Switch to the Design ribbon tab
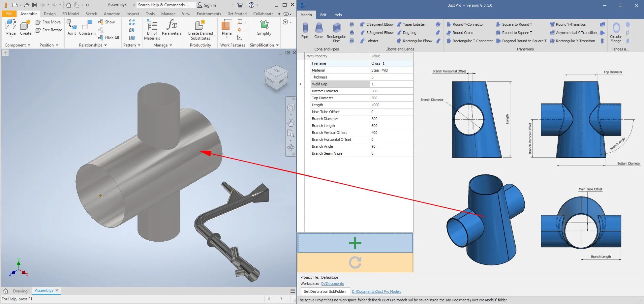Image resolution: width=644 pixels, height=304 pixels. click(x=50, y=14)
